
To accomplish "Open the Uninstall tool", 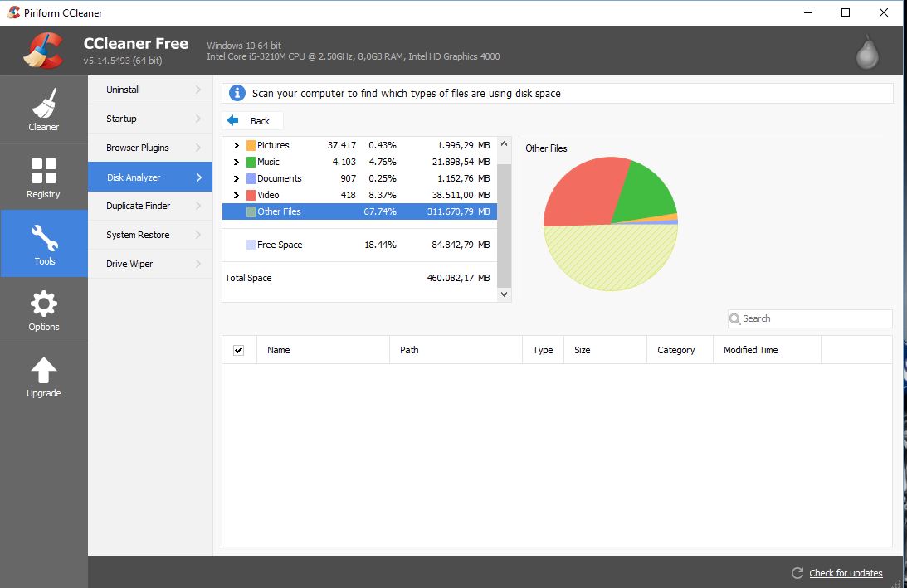I will coord(150,90).
